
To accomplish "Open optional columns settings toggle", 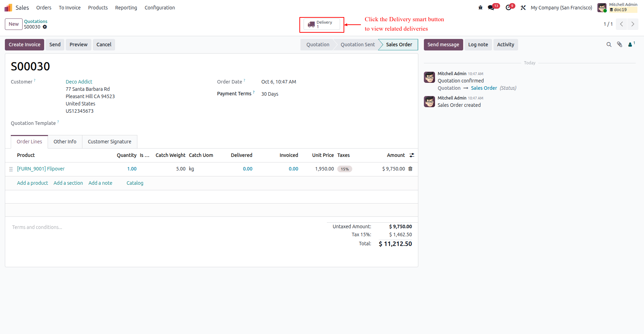I will tap(412, 155).
